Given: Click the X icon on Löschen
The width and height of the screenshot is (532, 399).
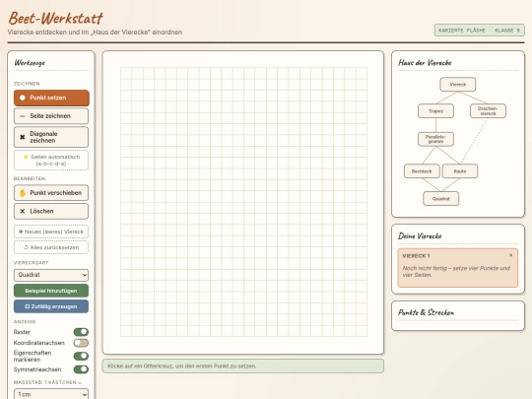Looking at the screenshot, I should click(23, 211).
